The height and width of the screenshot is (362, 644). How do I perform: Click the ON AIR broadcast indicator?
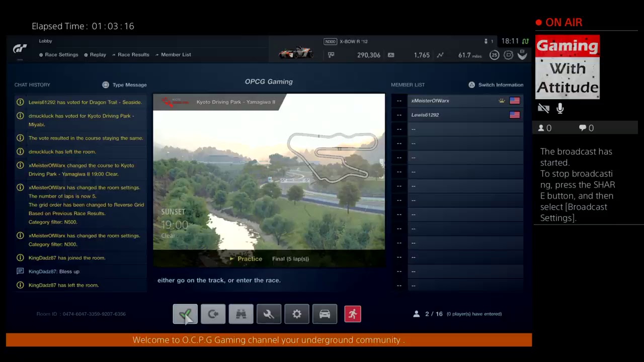point(559,23)
